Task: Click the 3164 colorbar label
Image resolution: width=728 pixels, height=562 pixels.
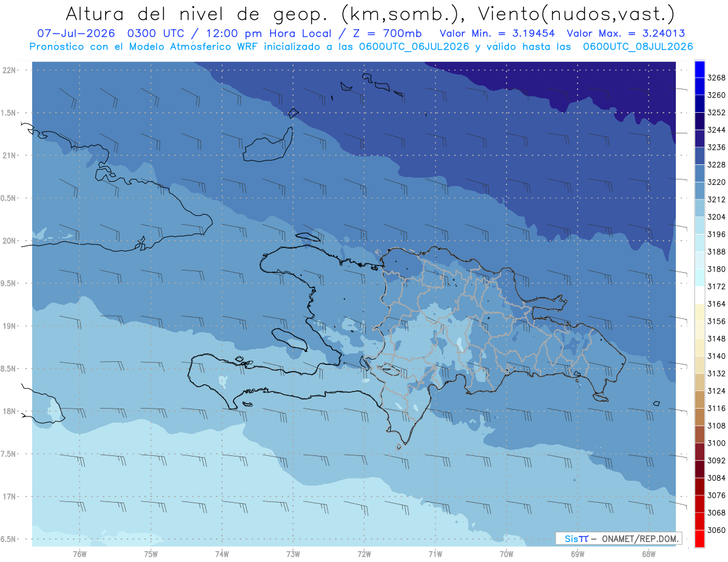Action: click(716, 304)
